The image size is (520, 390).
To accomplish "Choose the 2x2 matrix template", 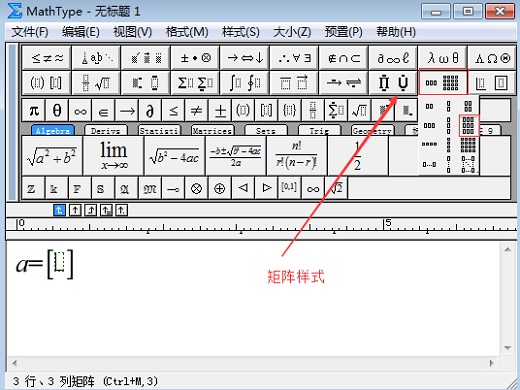I will [468, 106].
